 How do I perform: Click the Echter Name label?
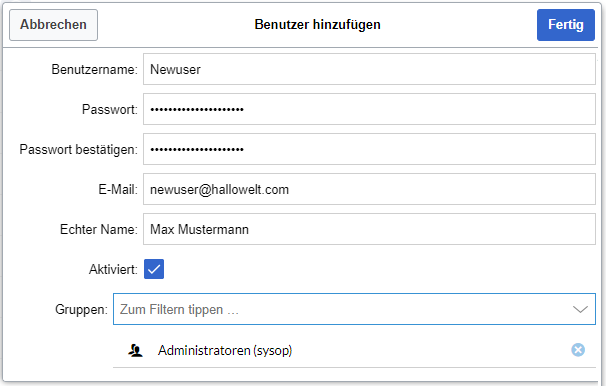tap(99, 230)
